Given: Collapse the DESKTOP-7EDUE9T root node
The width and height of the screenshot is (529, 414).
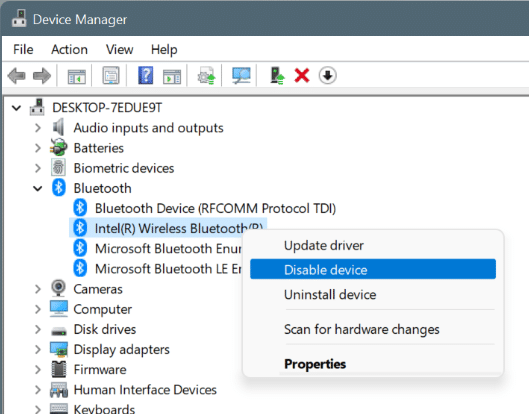Looking at the screenshot, I should [16, 108].
